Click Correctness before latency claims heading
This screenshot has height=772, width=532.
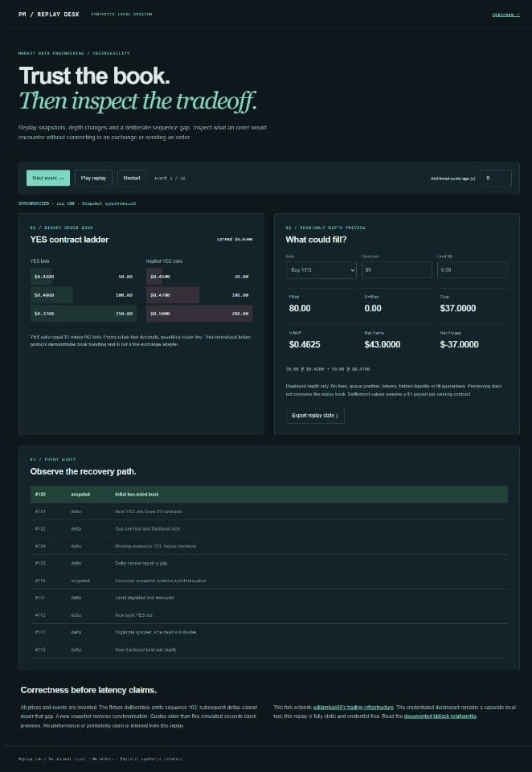(88, 690)
